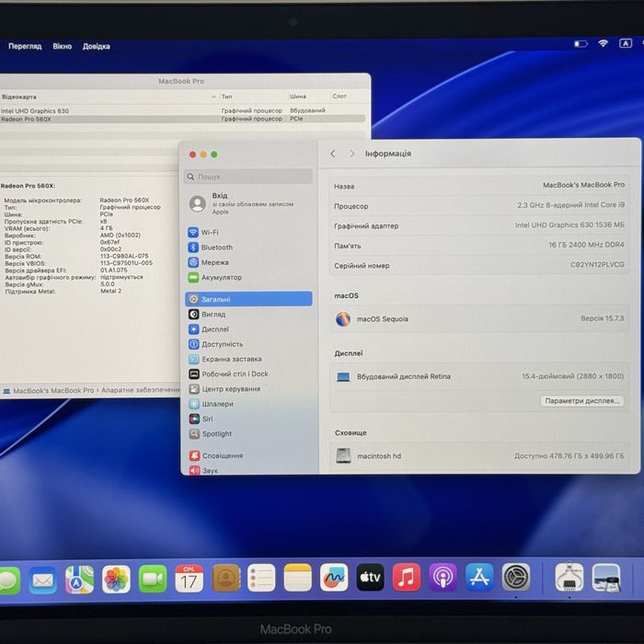Click the Wi-Fi status icon in menu bar
The height and width of the screenshot is (644, 644).
[603, 43]
